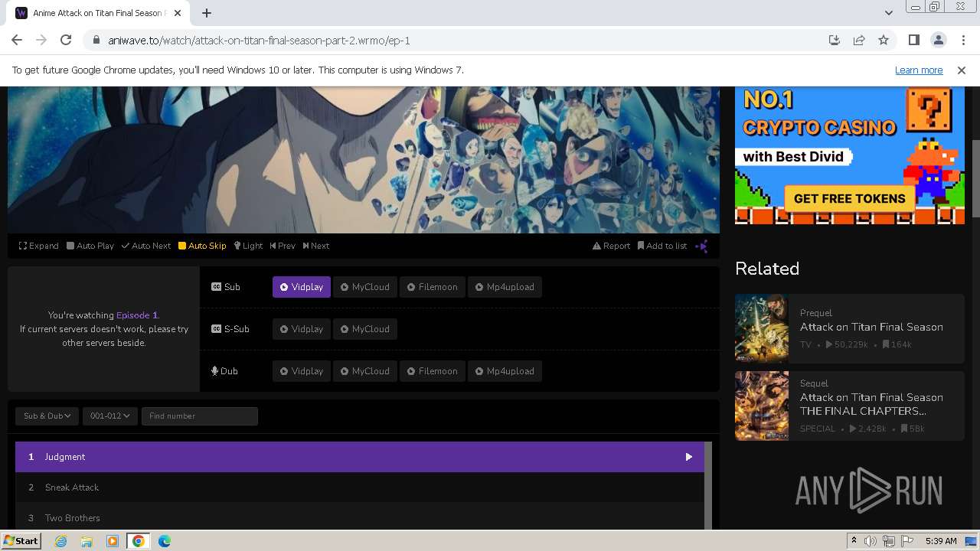Select Sub Filemoon server
Image resolution: width=980 pixels, height=551 pixels.
tap(433, 287)
